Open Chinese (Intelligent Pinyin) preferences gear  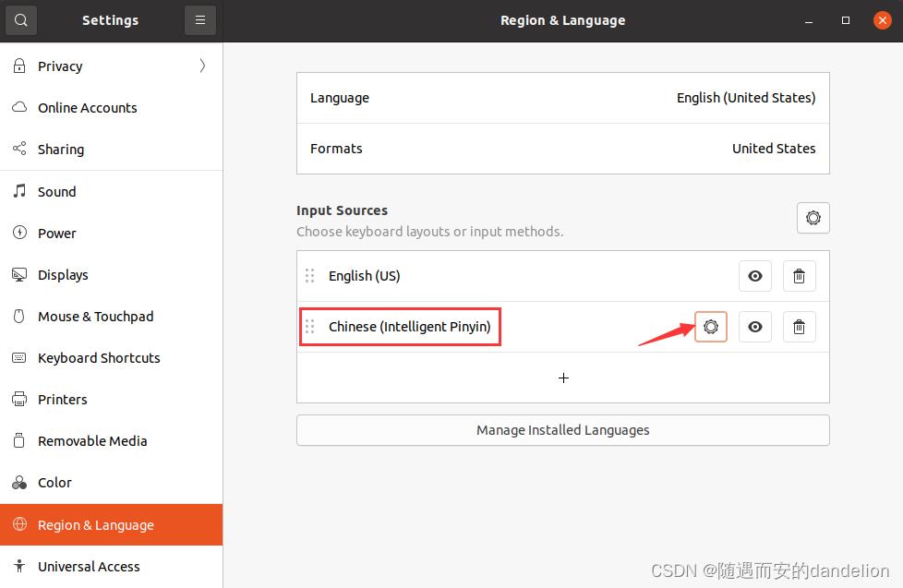pyautogui.click(x=711, y=327)
